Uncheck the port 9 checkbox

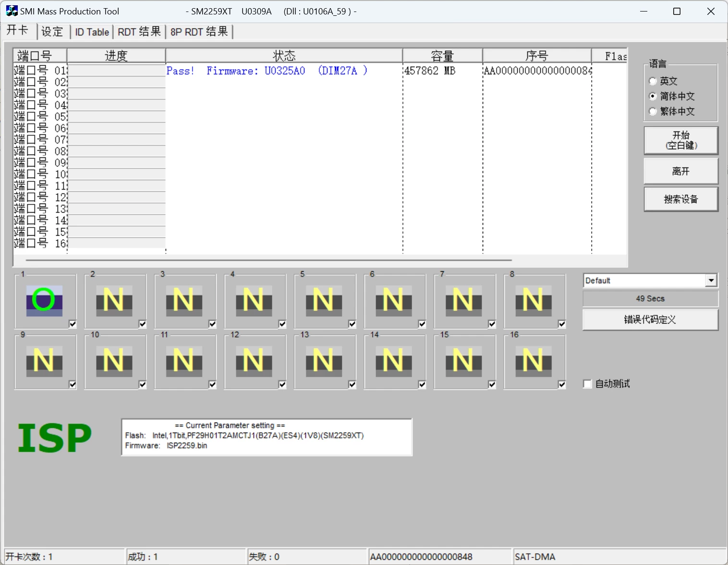point(73,385)
